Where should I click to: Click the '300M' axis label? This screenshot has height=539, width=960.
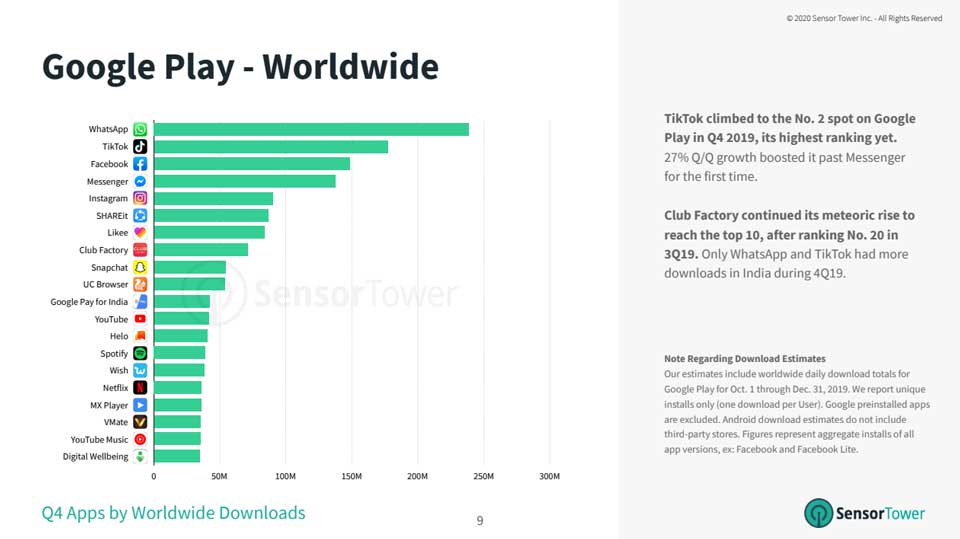(x=549, y=476)
